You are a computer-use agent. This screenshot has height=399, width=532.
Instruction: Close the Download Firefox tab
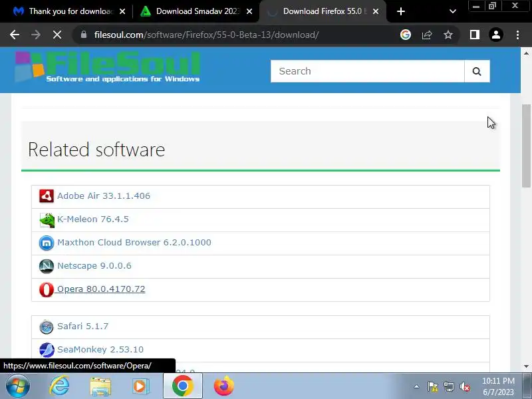pyautogui.click(x=376, y=11)
